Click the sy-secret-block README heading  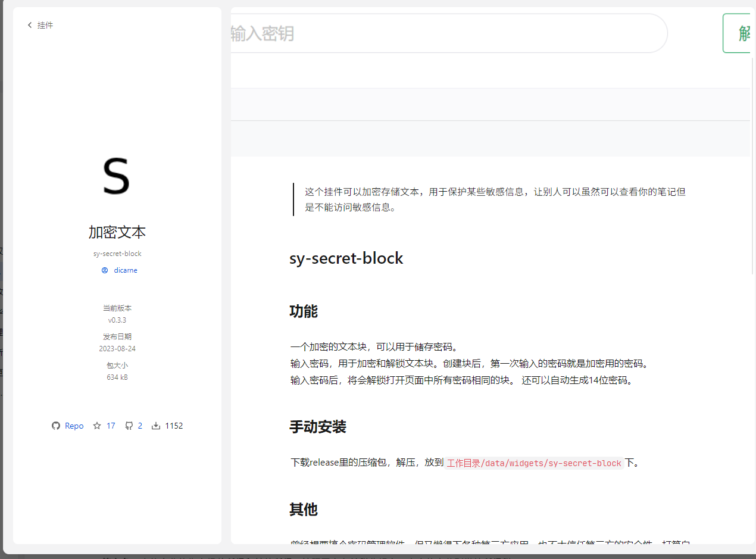point(346,258)
